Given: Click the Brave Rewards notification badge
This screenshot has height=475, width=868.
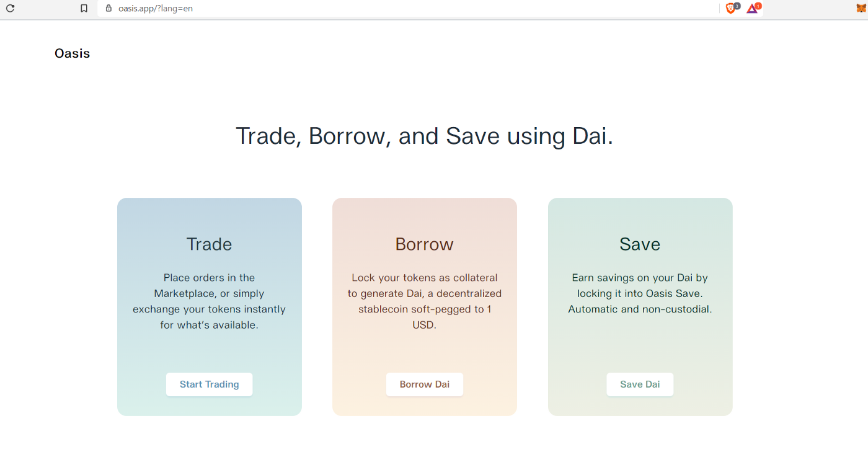Looking at the screenshot, I should tap(758, 6).
